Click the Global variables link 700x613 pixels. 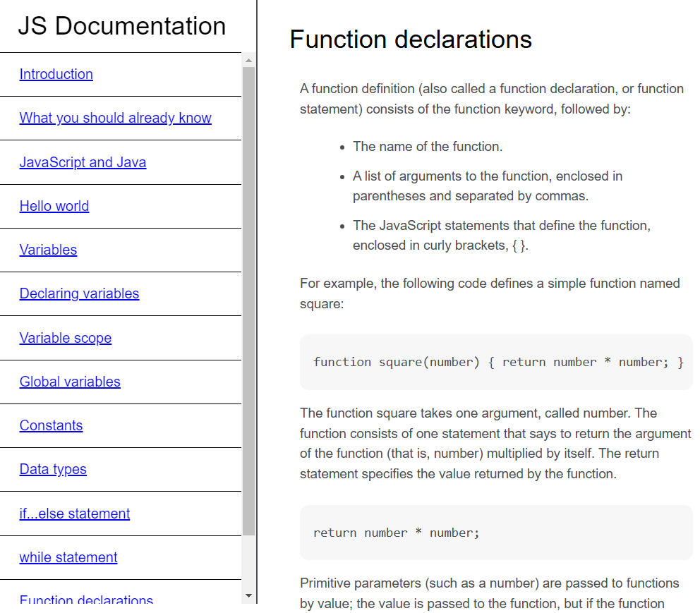pyautogui.click(x=70, y=382)
